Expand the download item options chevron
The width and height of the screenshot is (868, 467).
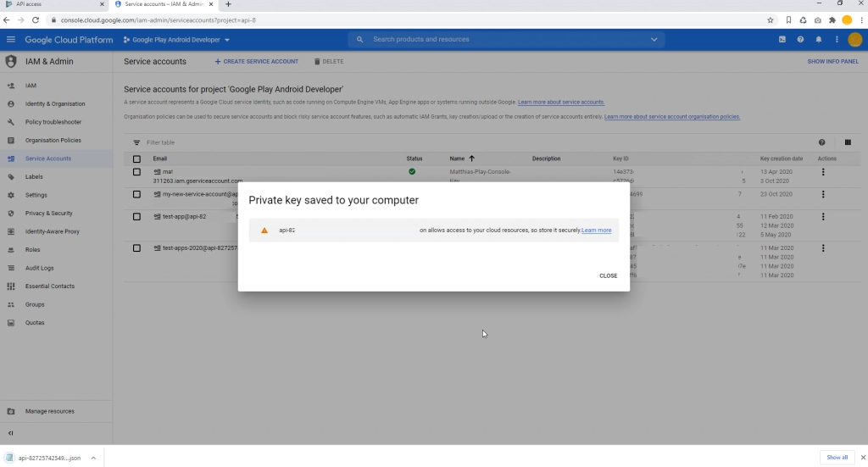point(93,459)
